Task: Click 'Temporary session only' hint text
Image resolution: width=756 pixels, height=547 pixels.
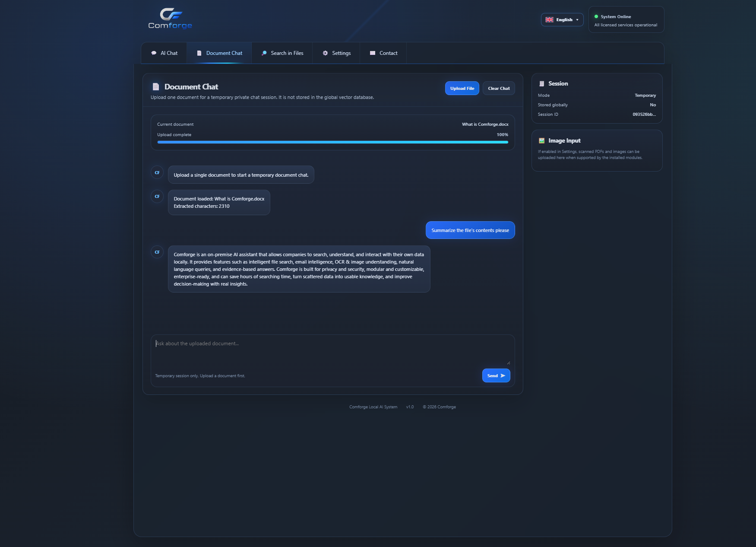Action: tap(200, 376)
